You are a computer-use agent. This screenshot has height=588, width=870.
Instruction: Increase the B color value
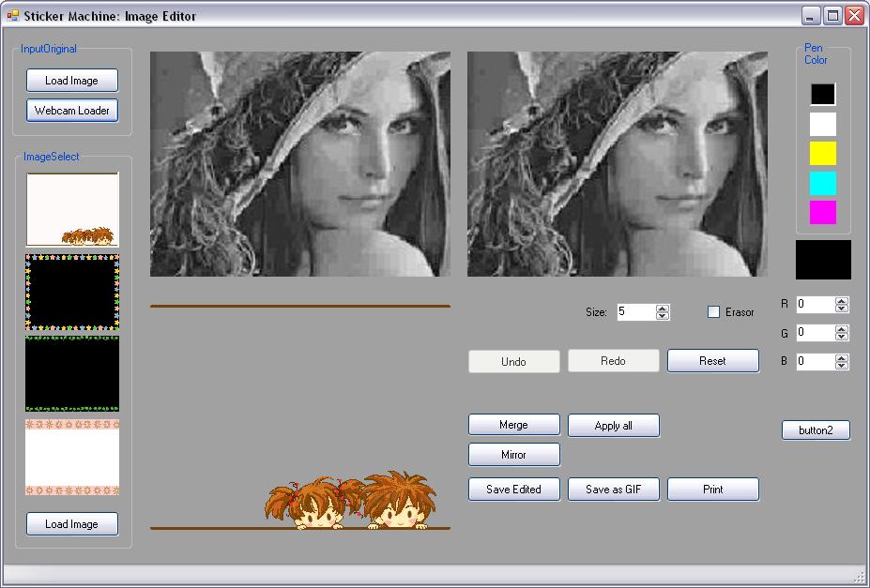pos(841,356)
